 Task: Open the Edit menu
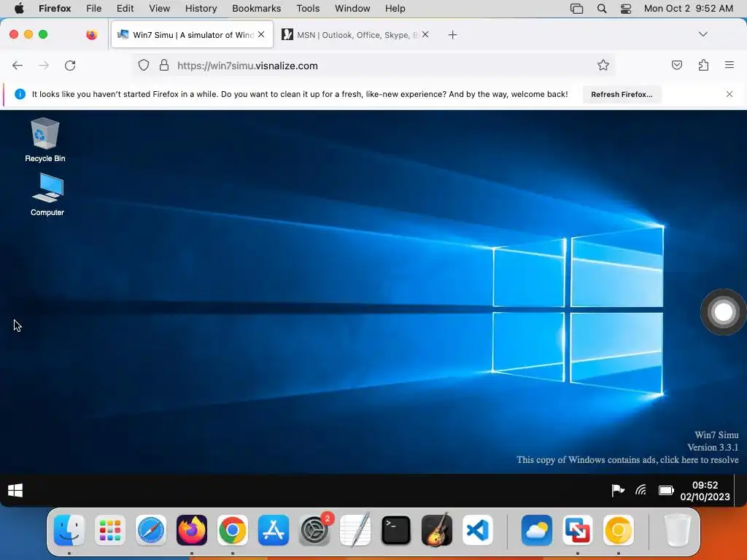pyautogui.click(x=125, y=9)
